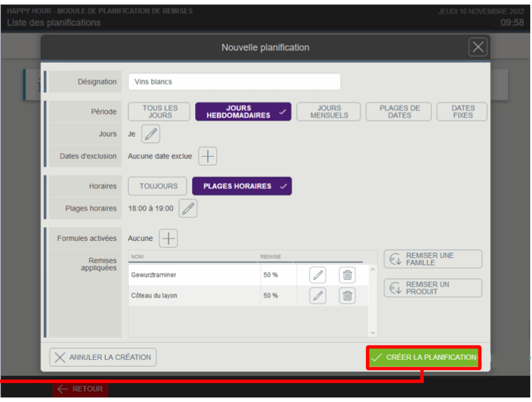Choose the Dates fixes period

point(462,111)
